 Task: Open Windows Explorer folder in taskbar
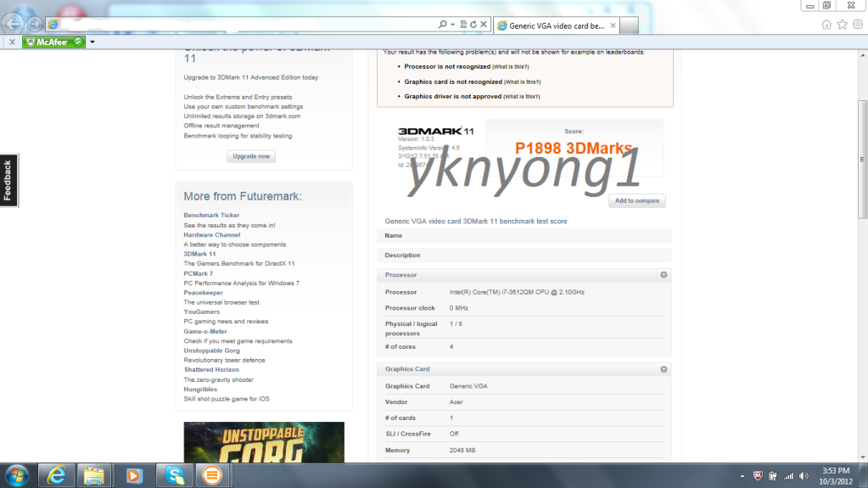coord(94,475)
